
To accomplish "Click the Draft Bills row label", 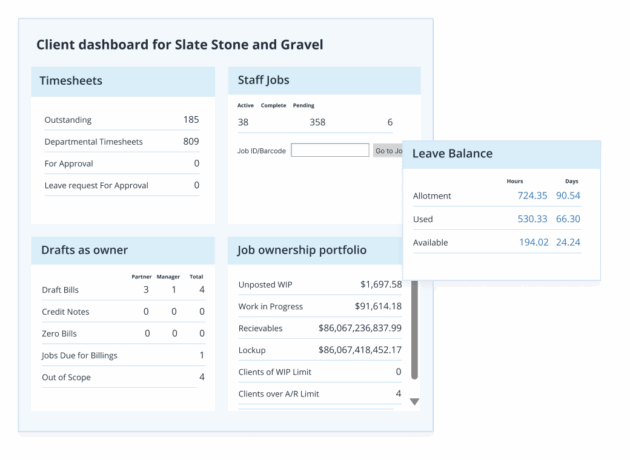I will point(60,290).
